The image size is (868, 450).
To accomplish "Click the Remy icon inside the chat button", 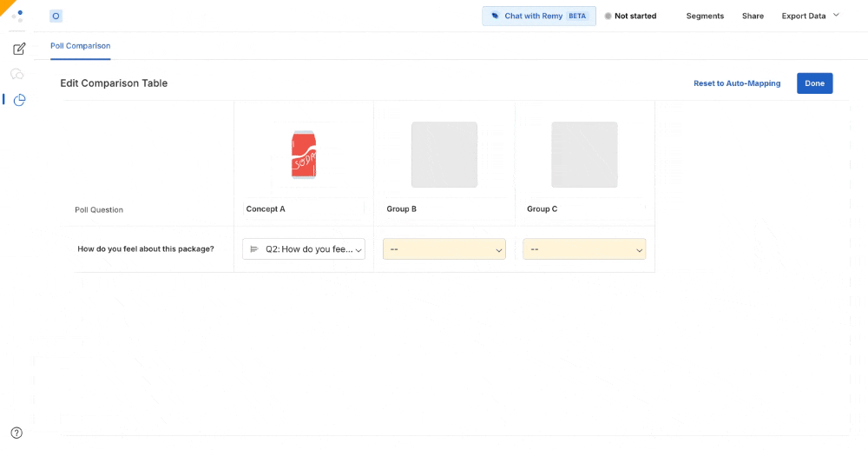I will (x=496, y=16).
